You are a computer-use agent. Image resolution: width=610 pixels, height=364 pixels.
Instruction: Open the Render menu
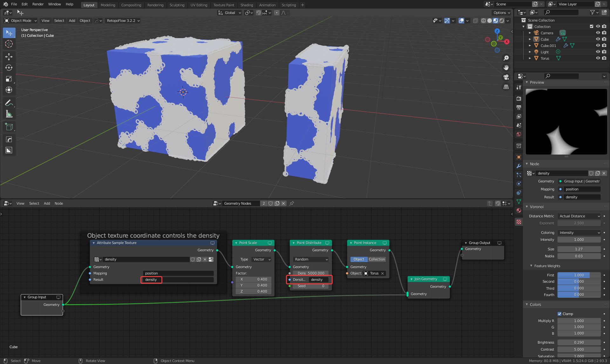pos(38,4)
